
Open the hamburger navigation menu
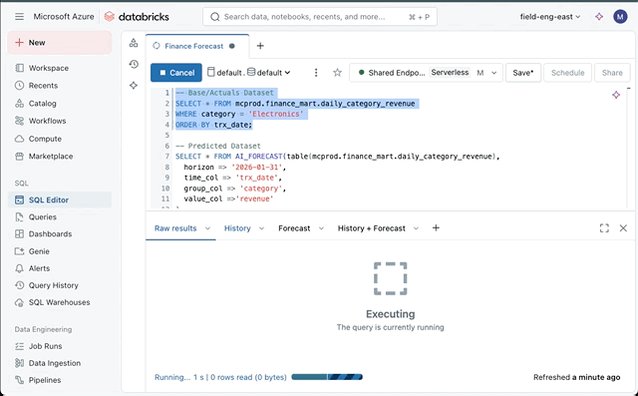(x=19, y=17)
